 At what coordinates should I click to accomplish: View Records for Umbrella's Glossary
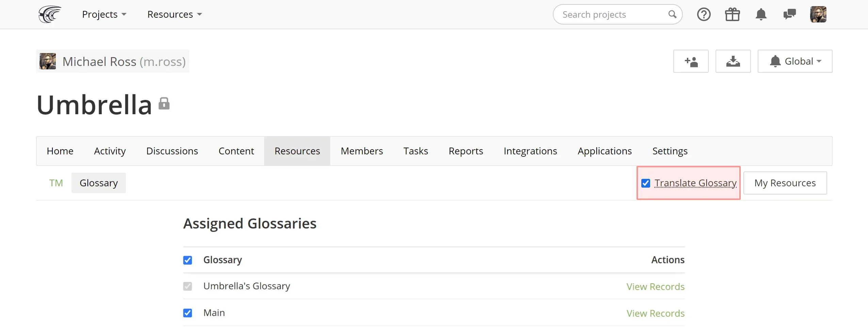pyautogui.click(x=655, y=287)
